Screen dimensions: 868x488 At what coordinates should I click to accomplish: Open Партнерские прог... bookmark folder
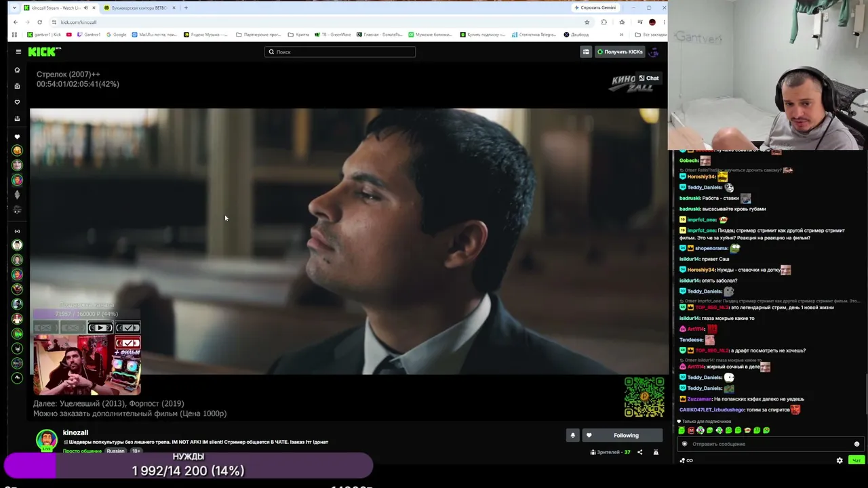259,35
